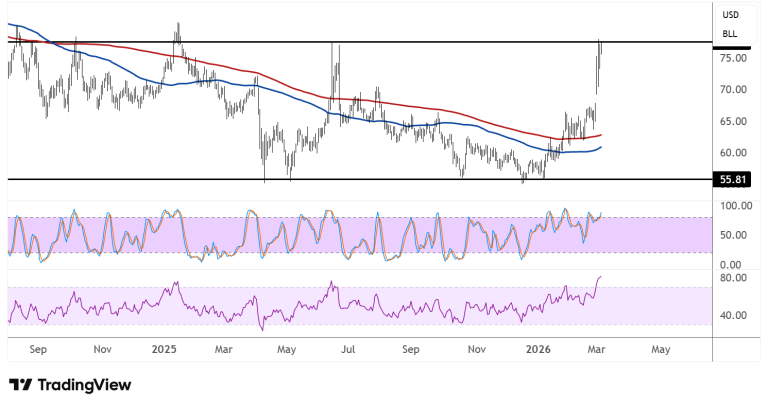The width and height of the screenshot is (768, 408).
Task: Click the lower horizontal support line
Action: pyautogui.click(x=360, y=179)
